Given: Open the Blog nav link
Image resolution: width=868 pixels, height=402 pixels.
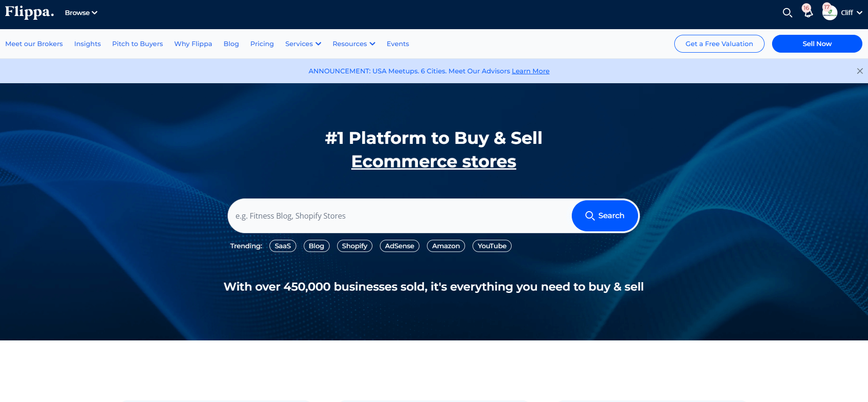Looking at the screenshot, I should [x=231, y=44].
